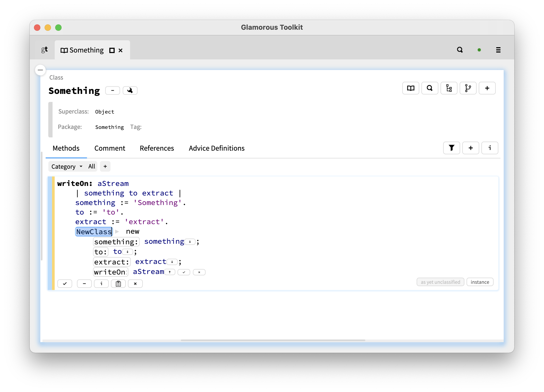Click the Something package name
The height and width of the screenshot is (392, 544).
109,127
